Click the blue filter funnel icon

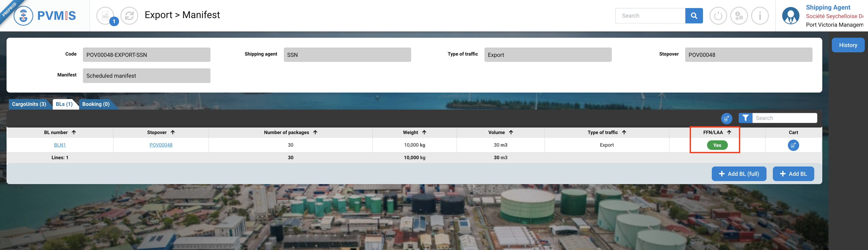745,118
